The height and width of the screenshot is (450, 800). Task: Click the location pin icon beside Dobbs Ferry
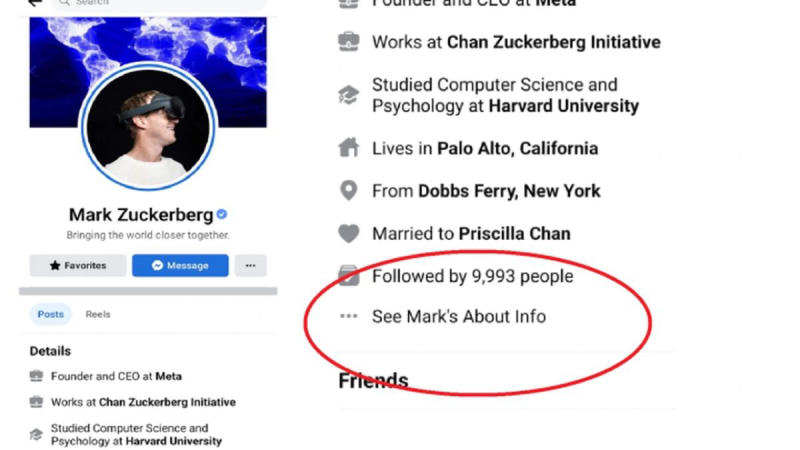348,191
